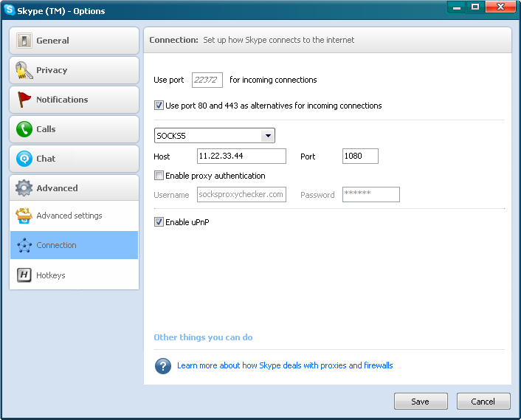The width and height of the screenshot is (521, 420).
Task: Maximize the Skype Options window
Action: click(x=475, y=7)
